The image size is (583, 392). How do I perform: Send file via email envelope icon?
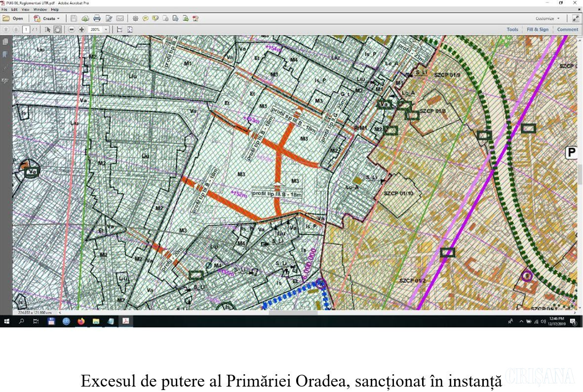click(x=119, y=19)
